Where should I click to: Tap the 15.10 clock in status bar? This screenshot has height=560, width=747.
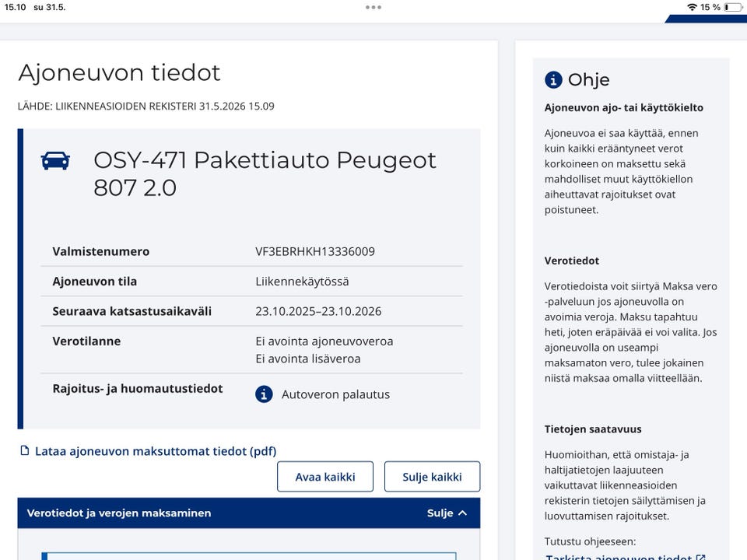tap(15, 7)
